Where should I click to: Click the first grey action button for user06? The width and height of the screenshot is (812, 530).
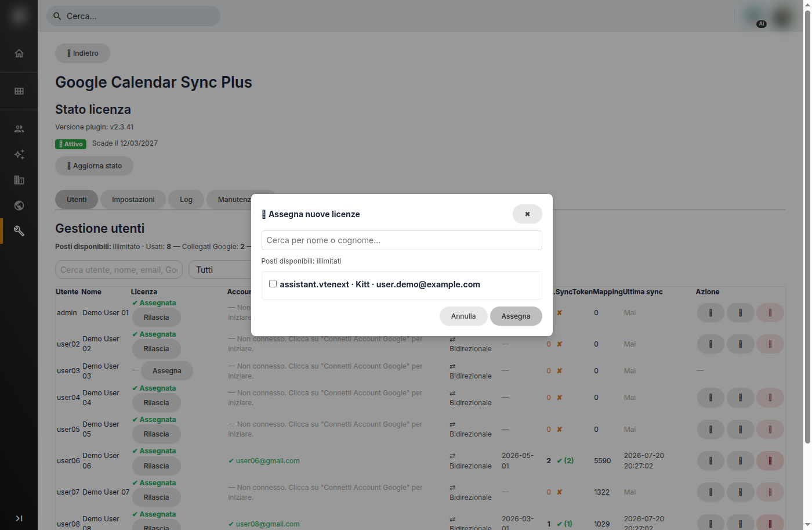[710, 461]
